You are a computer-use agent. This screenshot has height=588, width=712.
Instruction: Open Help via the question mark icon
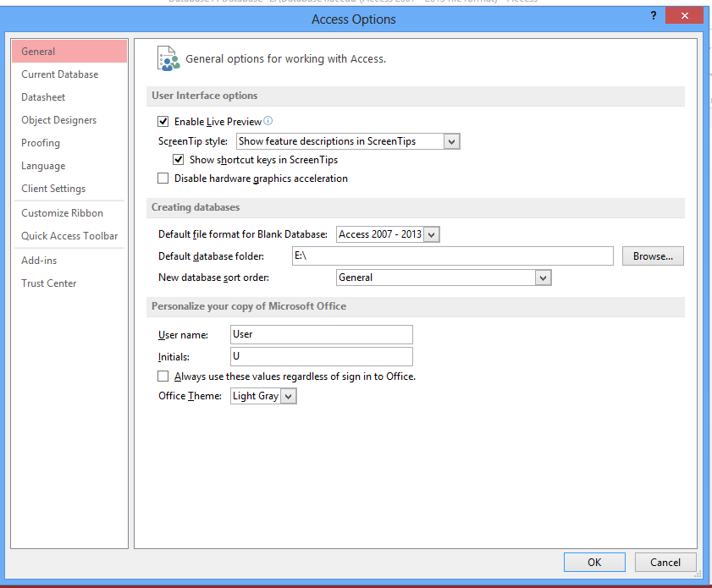[653, 15]
